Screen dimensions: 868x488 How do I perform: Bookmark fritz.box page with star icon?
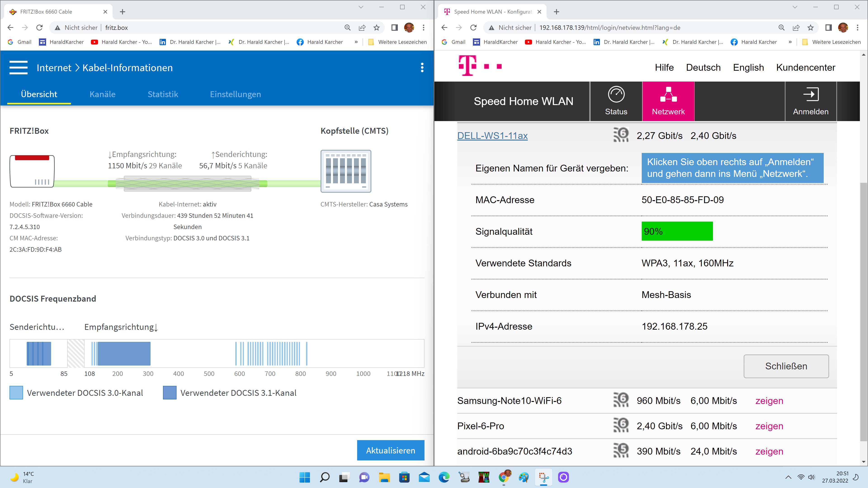[377, 28]
